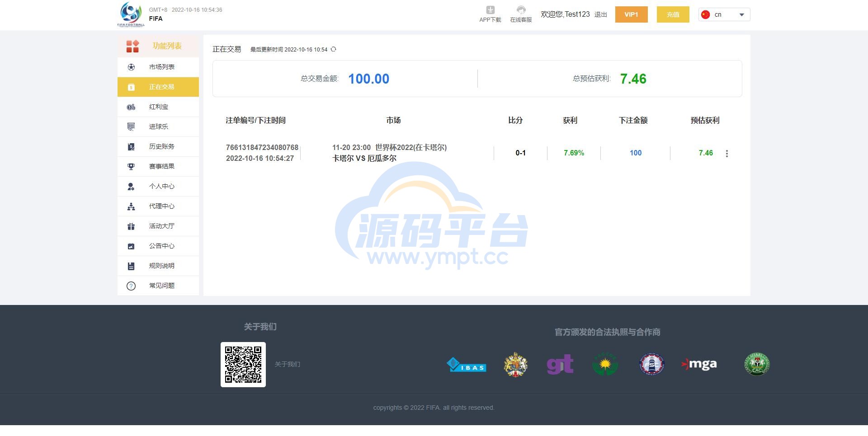
Task: Go to 代理中心 menu item
Action: tap(158, 206)
